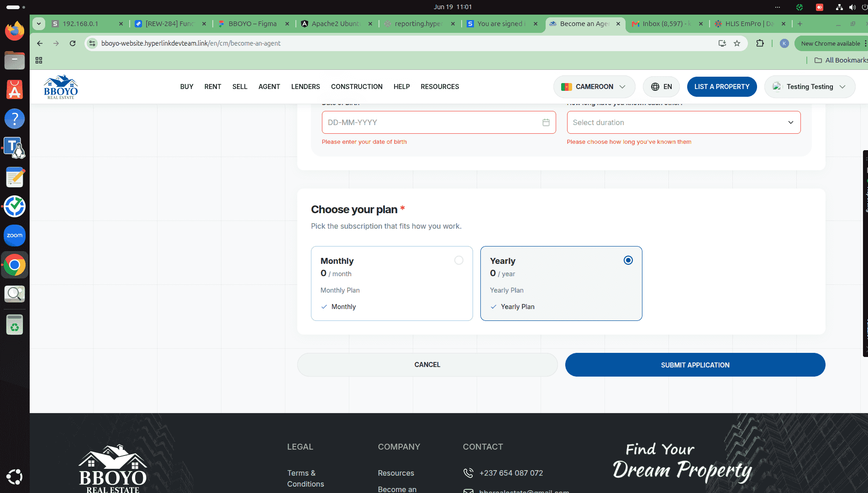This screenshot has width=868, height=493.
Task: Click the footer BBOYO Real Estate logo
Action: pyautogui.click(x=113, y=468)
